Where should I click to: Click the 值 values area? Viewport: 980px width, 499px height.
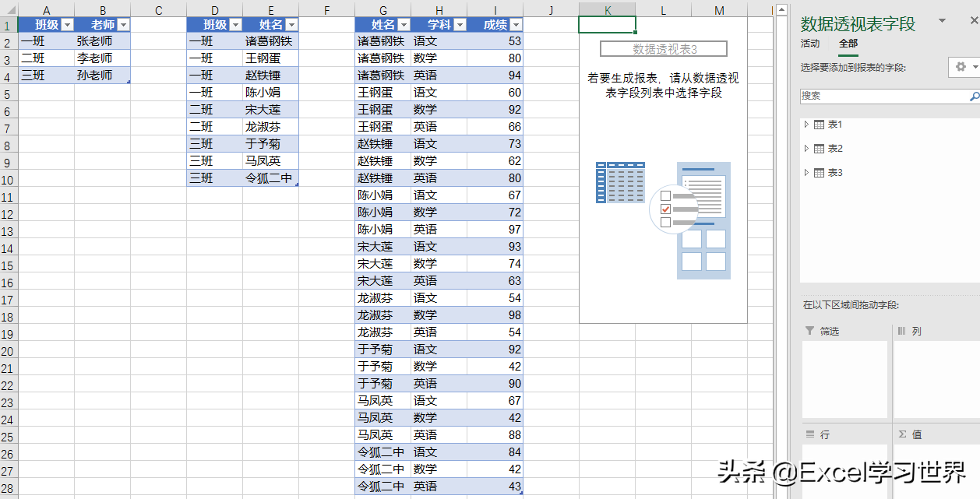point(936,471)
